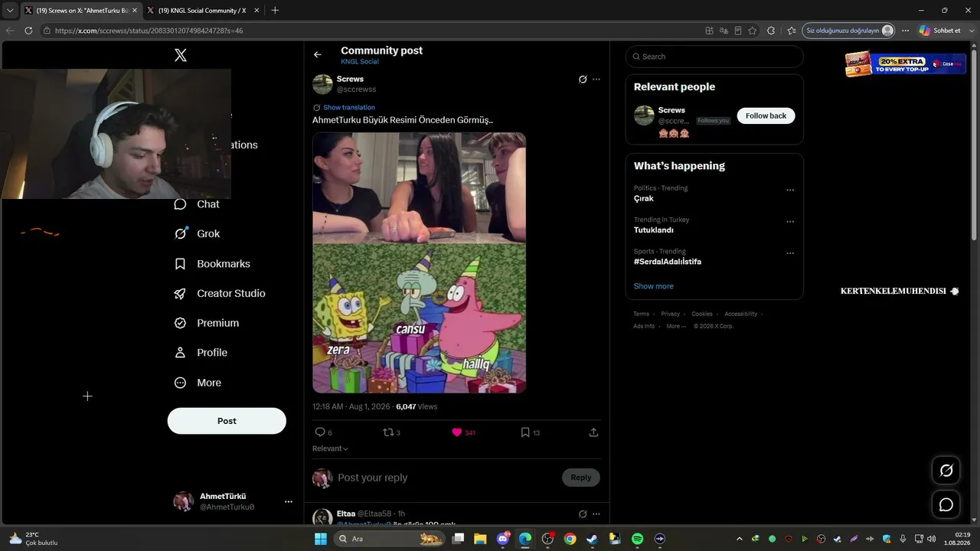Open the browser settings and more menu
Image resolution: width=980 pixels, height=551 pixels.
click(x=906, y=31)
